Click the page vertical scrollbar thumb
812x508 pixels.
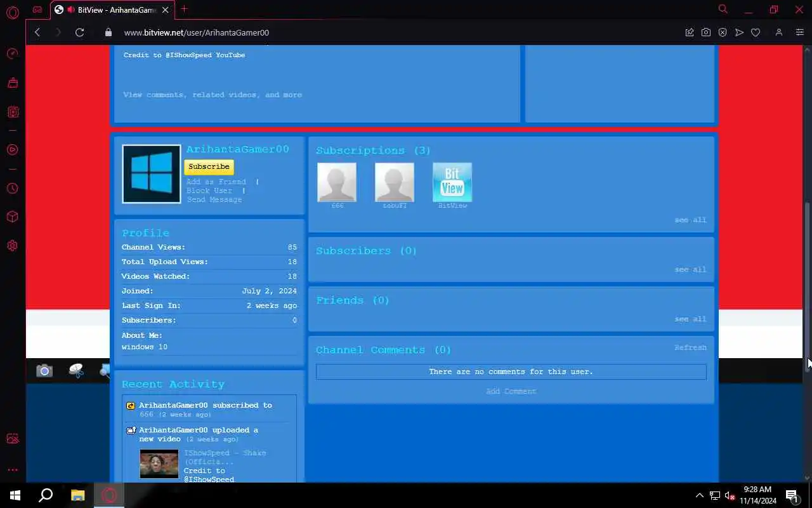point(808,287)
